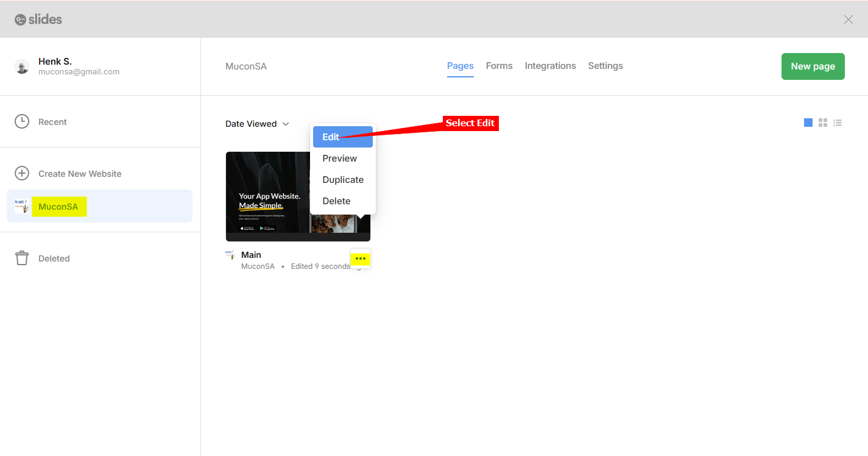
Task: Open the Deleted trash icon in sidebar
Action: (x=22, y=258)
